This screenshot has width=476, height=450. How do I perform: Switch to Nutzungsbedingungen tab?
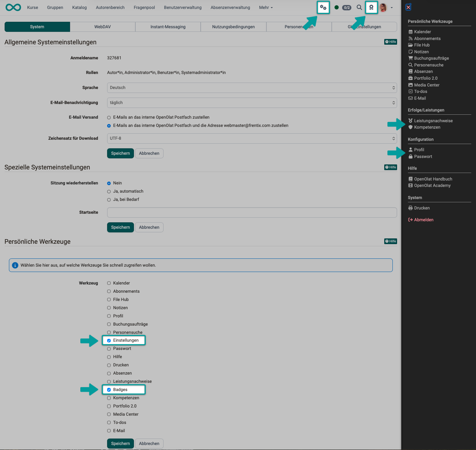234,27
